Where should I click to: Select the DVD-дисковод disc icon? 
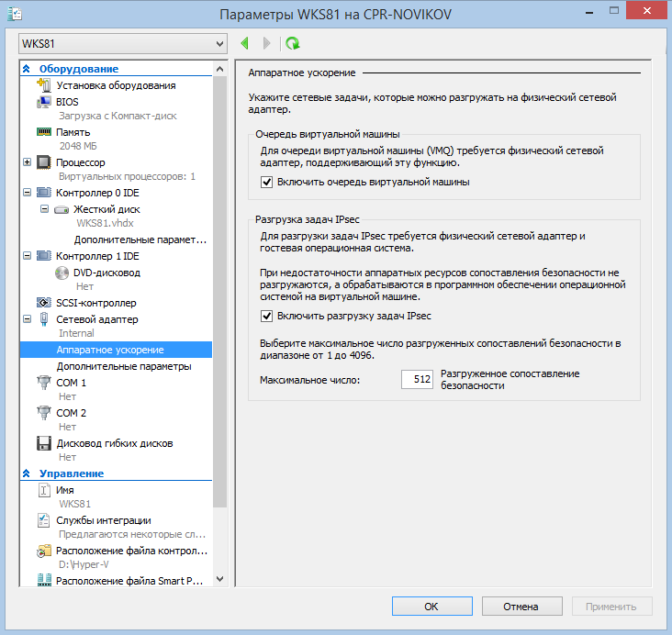pyautogui.click(x=62, y=273)
